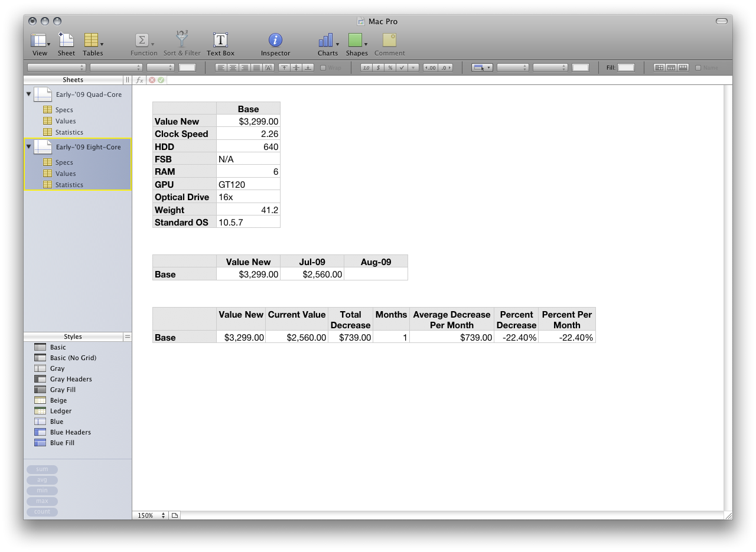756x552 pixels.
Task: Click the page view toggle beside zoom
Action: [x=175, y=515]
